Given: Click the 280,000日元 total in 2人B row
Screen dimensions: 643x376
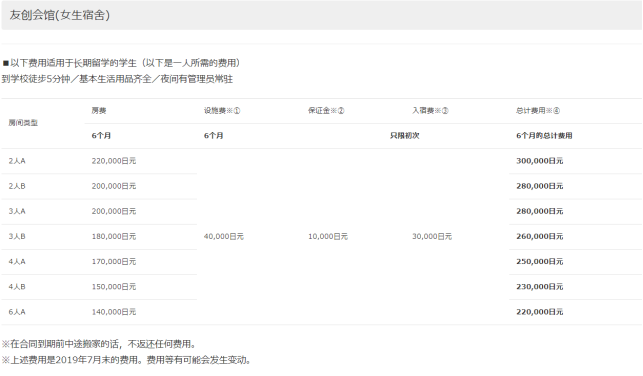Looking at the screenshot, I should (x=539, y=186).
